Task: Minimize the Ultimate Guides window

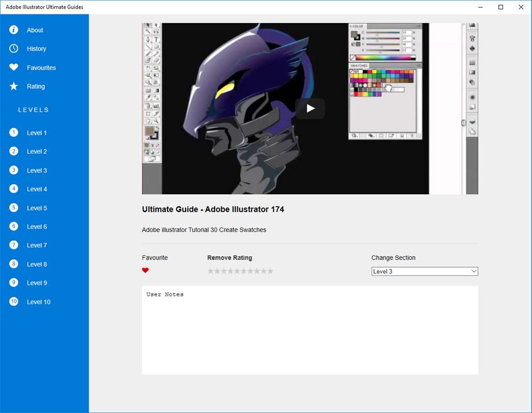Action: 481,7
